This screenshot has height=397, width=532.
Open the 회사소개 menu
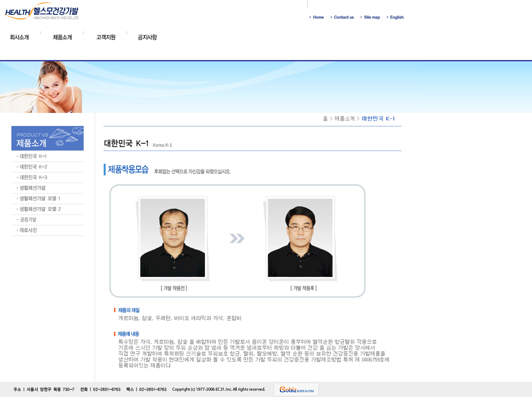click(x=19, y=37)
